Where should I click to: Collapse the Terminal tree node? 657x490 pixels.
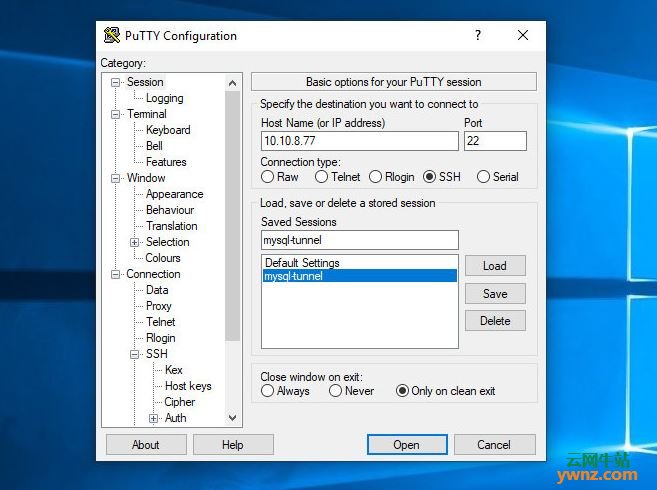(115, 114)
